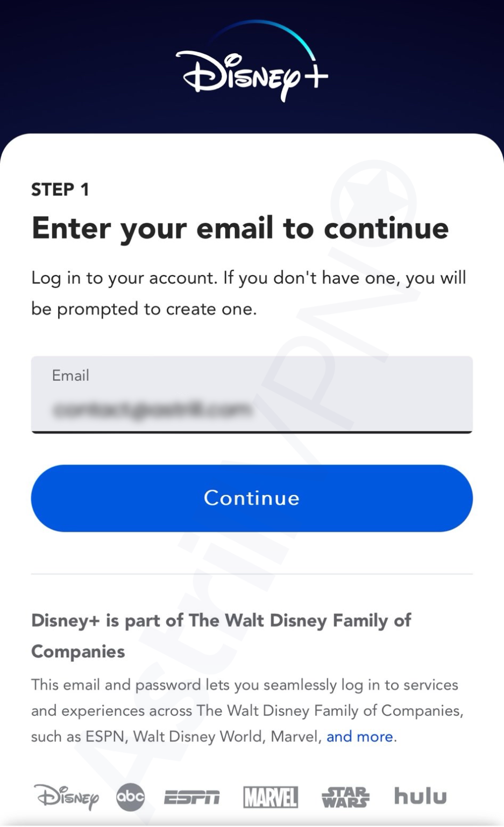Click the divider line above the family section
Viewport: 504px width, 827px height.
251,574
